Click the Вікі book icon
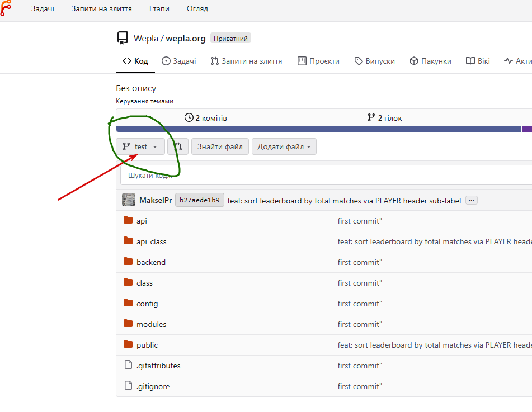Viewport: 532px width, 412px height. [x=470, y=61]
